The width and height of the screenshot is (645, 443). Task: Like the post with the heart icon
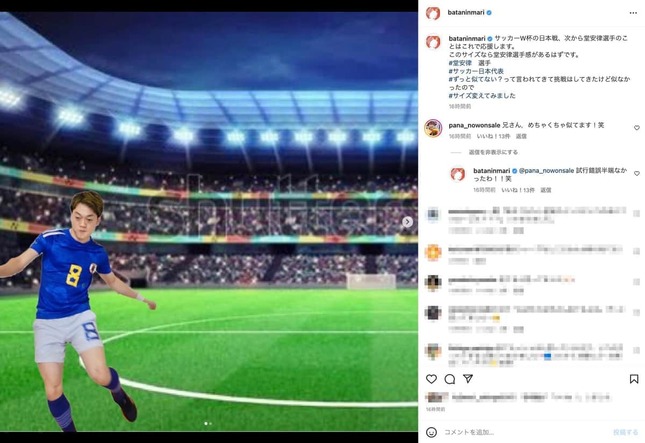click(431, 379)
